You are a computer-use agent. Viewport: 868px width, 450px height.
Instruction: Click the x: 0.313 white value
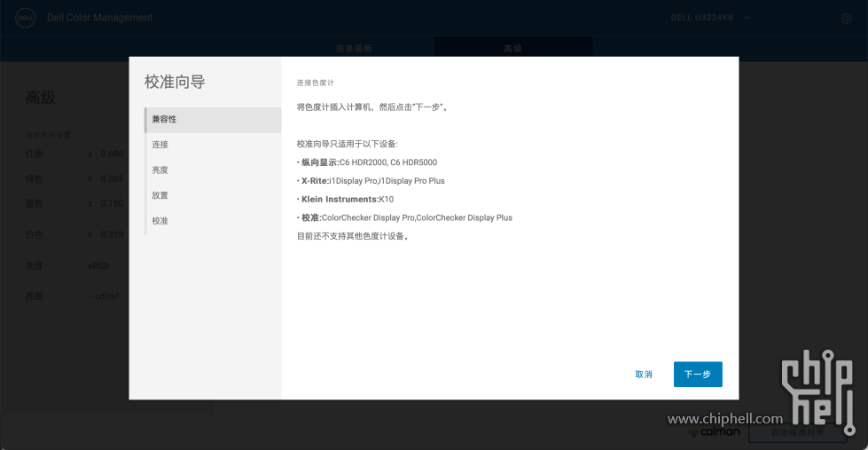click(x=106, y=235)
